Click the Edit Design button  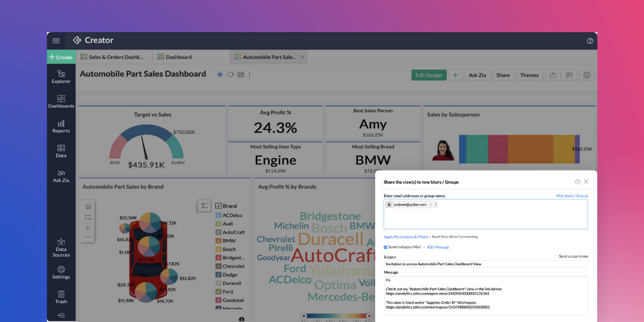[429, 75]
